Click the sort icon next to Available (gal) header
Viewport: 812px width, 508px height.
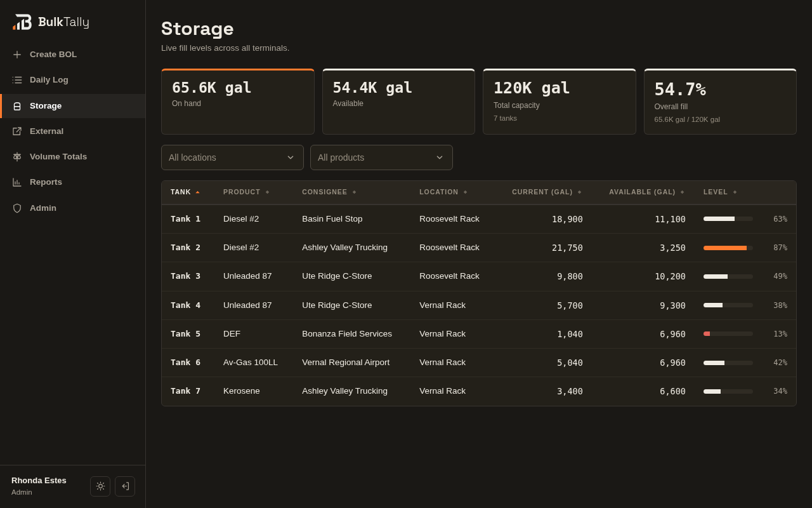682,192
